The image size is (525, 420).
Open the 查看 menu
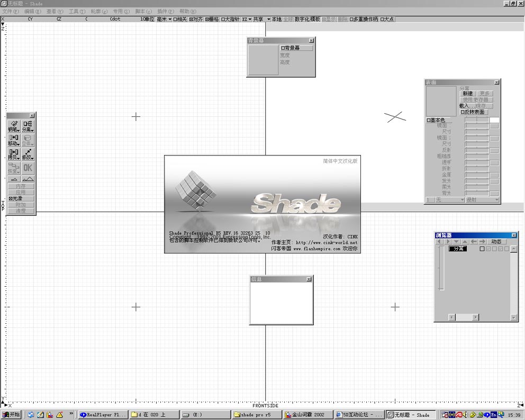[55, 12]
